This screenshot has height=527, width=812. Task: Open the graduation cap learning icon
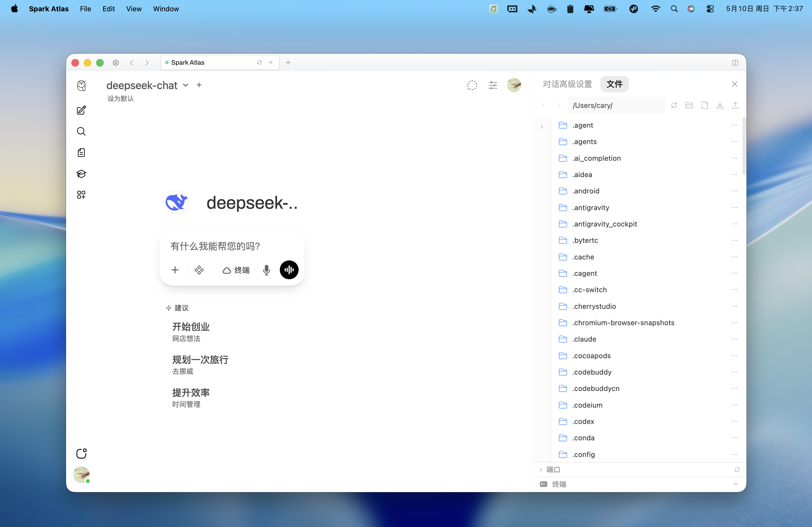(x=81, y=174)
